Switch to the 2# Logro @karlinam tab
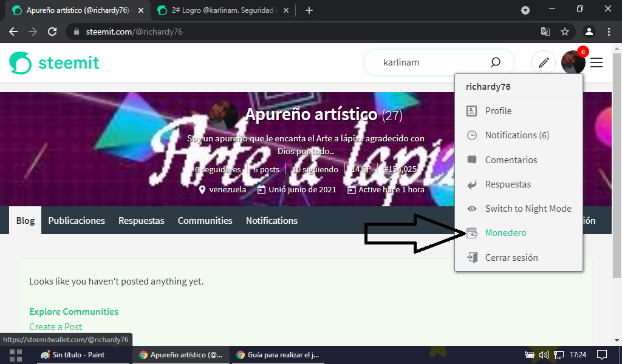 (223, 10)
